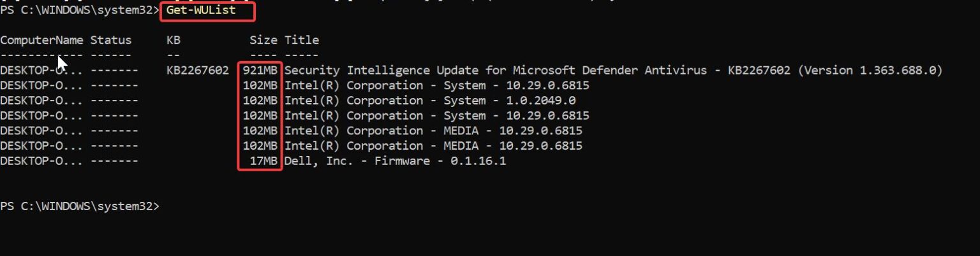Click the 17MB size value
Viewport: 980px width, 256px height.
pos(263,161)
